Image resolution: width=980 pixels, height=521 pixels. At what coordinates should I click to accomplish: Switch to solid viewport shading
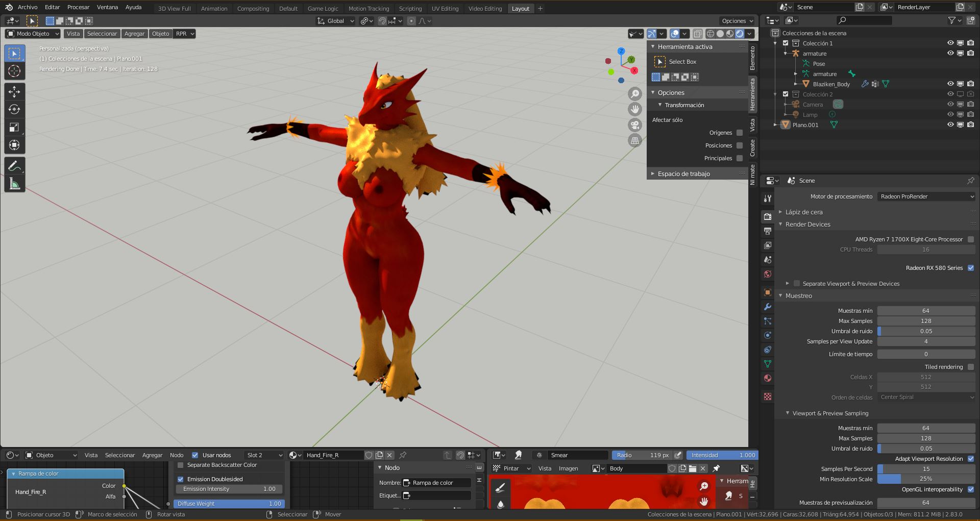pos(720,34)
